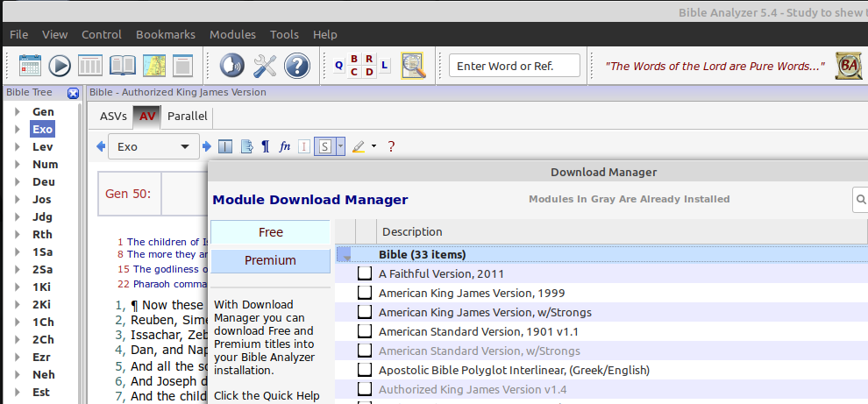The height and width of the screenshot is (404, 868).
Task: Expand the Jos node in Bible Tree
Action: [x=18, y=199]
